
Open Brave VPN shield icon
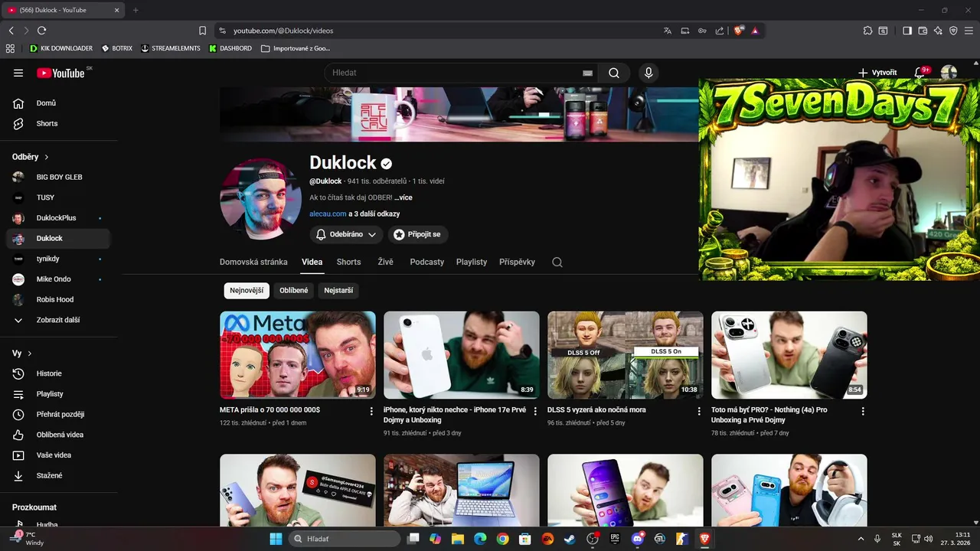953,31
